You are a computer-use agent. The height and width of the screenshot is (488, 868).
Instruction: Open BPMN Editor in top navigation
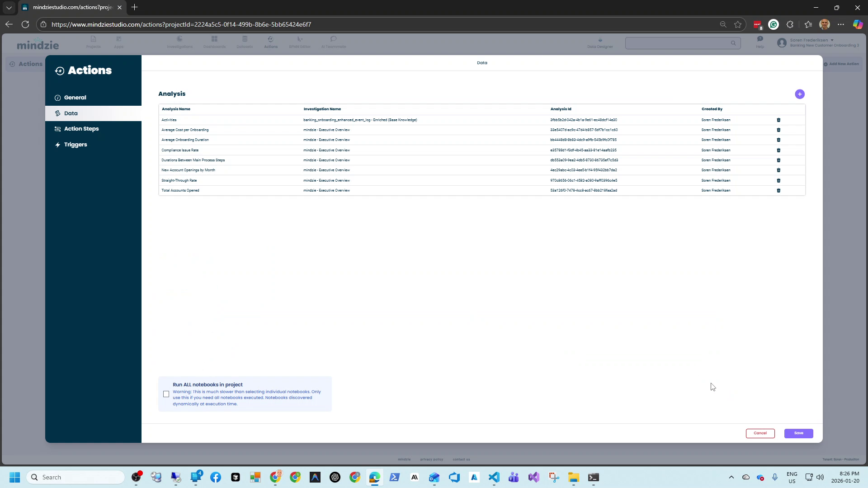300,42
